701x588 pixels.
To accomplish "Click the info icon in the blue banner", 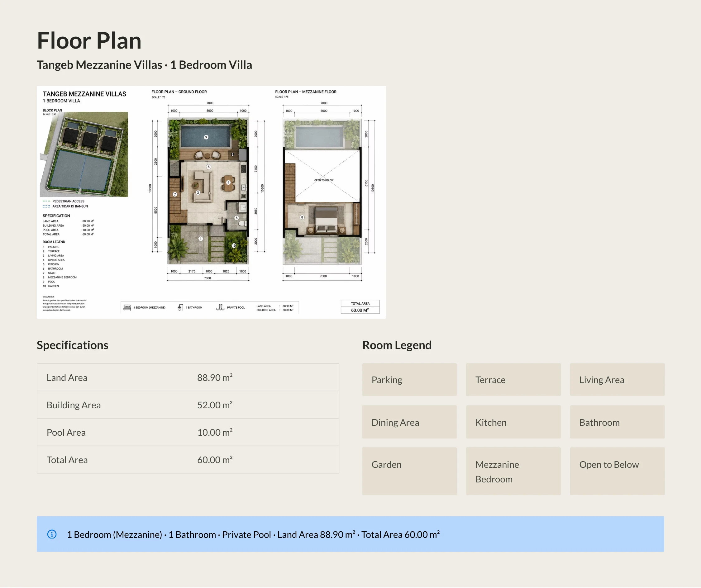I will coord(52,534).
